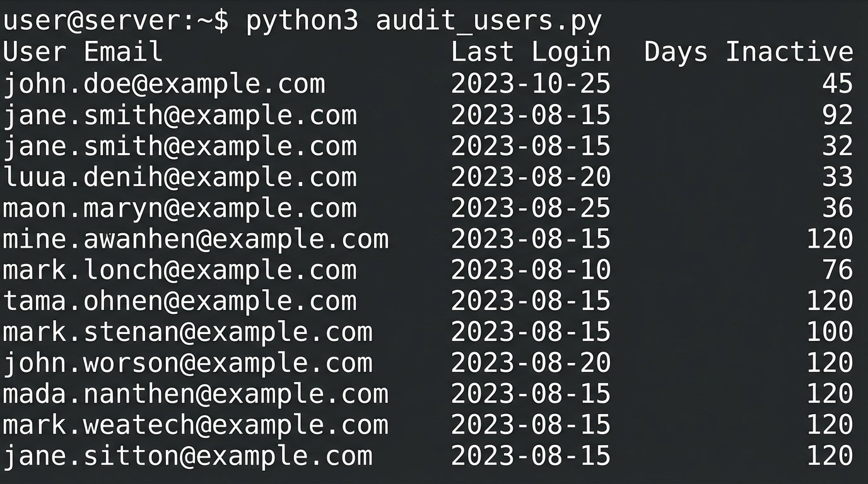Click luua.denih@example.com email address
This screenshot has height=484, width=868.
point(180,177)
